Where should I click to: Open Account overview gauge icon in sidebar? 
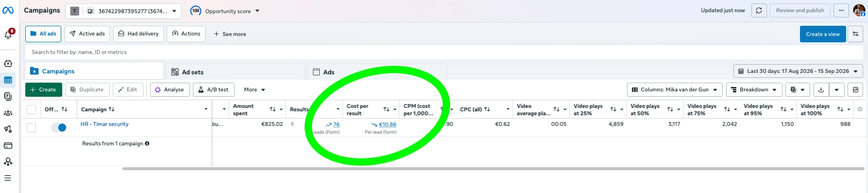click(x=8, y=64)
